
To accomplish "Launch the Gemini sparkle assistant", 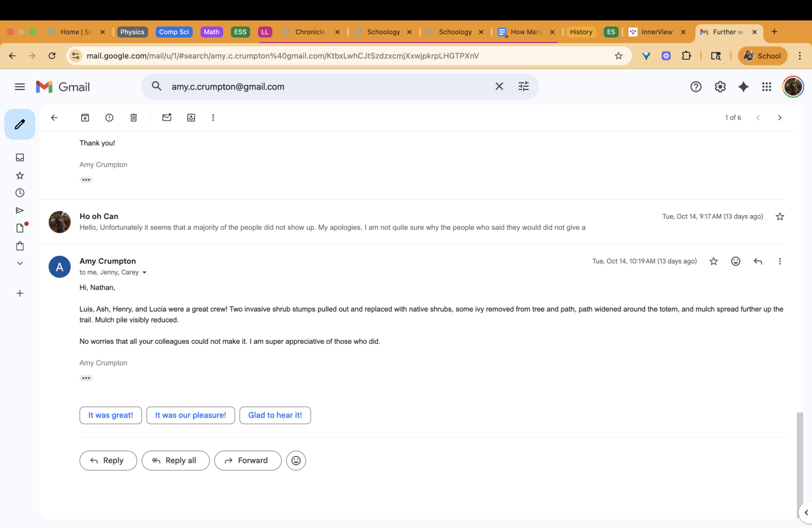I will tap(743, 87).
